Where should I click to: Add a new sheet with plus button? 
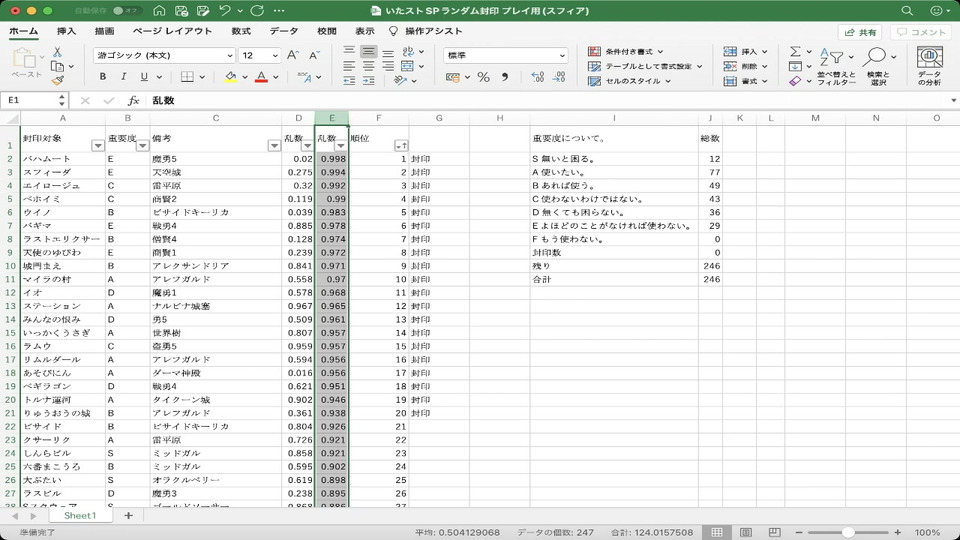(128, 516)
